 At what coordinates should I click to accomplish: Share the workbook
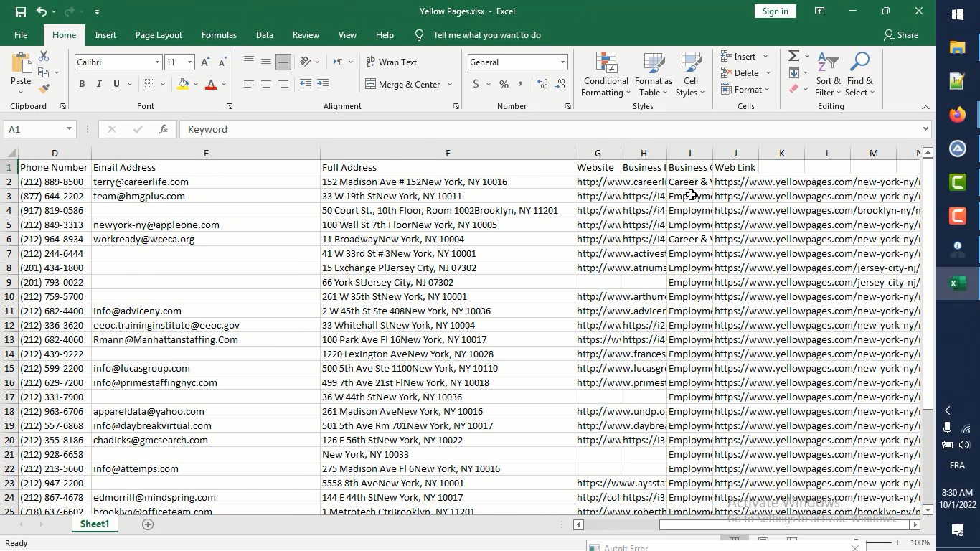(x=901, y=35)
